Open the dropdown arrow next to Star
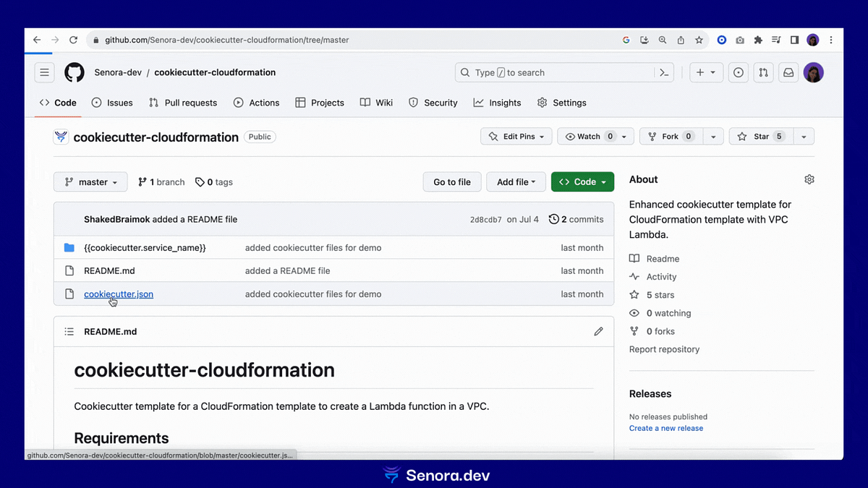 click(804, 137)
